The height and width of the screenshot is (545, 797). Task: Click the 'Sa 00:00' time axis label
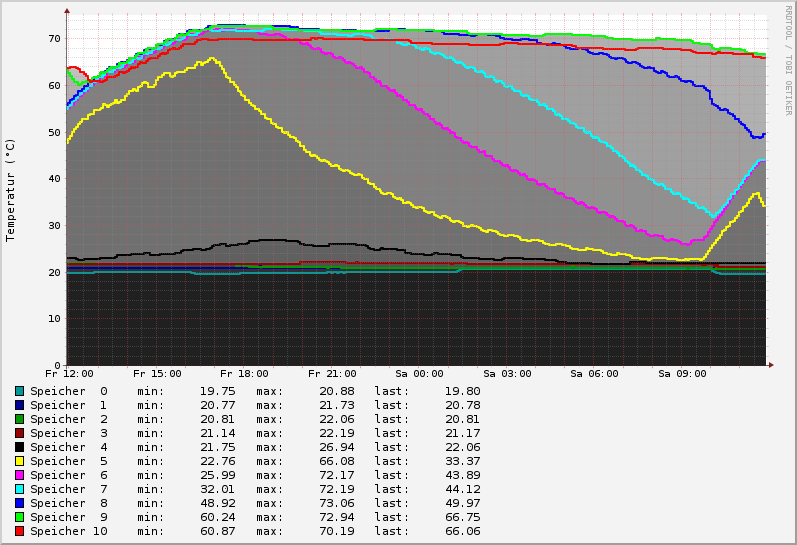(420, 374)
